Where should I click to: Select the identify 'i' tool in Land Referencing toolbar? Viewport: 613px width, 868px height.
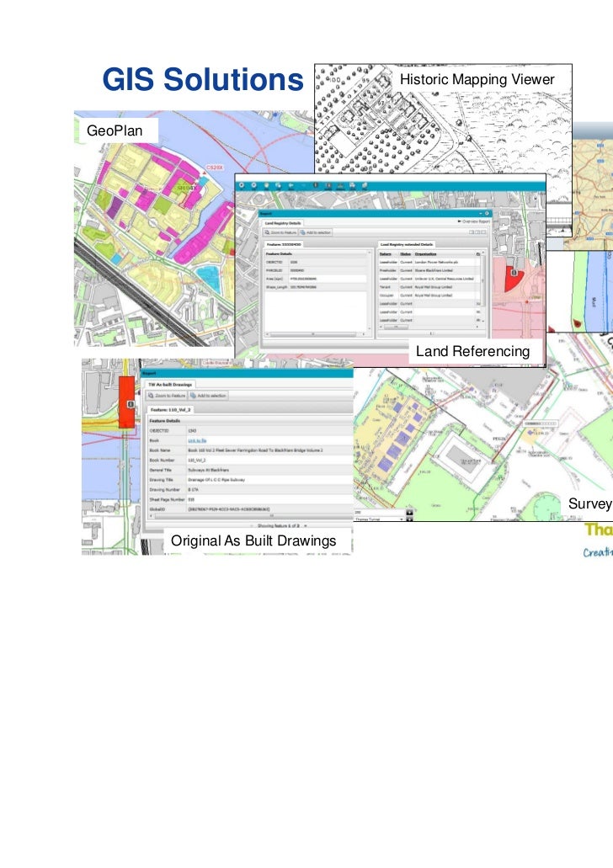pyautogui.click(x=316, y=185)
